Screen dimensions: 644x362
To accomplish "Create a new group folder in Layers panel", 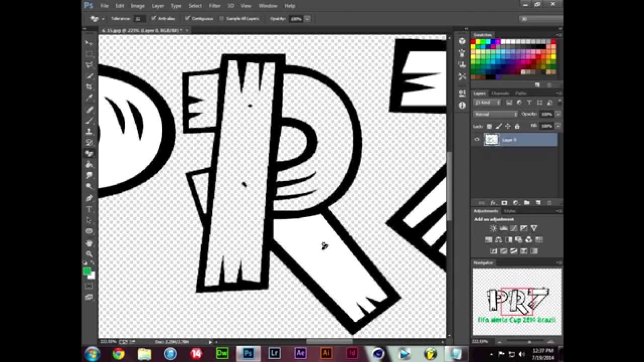I will pyautogui.click(x=527, y=203).
